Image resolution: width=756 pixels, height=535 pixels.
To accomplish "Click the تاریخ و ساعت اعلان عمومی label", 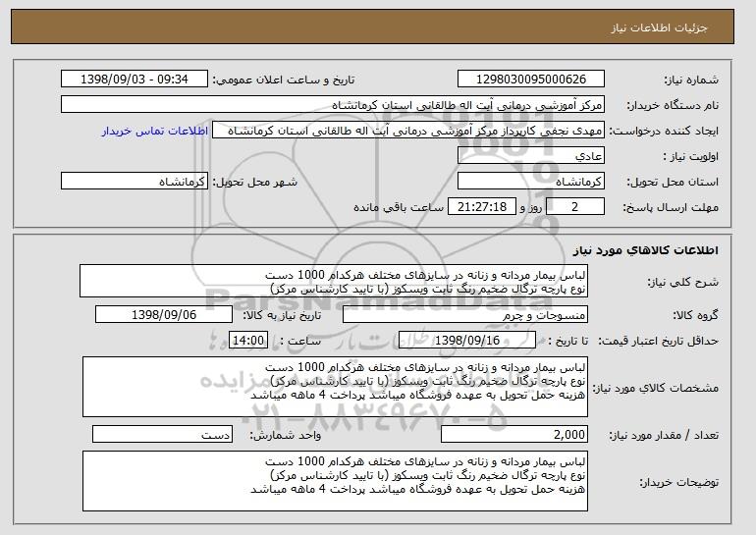I will (x=284, y=80).
